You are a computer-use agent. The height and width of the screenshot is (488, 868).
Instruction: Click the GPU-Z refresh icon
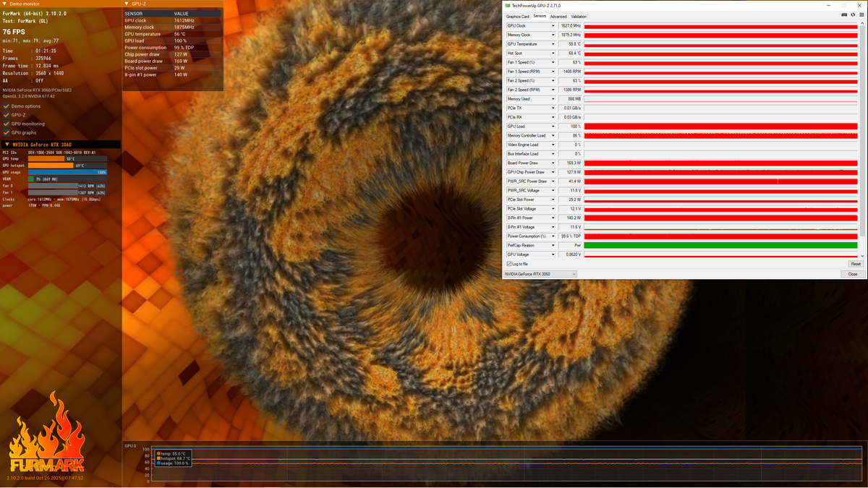coord(853,14)
